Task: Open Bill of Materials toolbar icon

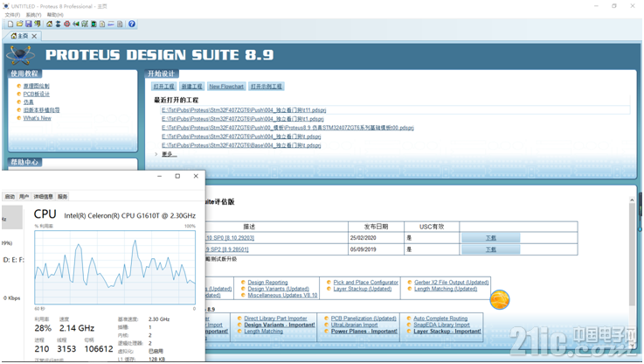Action: [102, 24]
